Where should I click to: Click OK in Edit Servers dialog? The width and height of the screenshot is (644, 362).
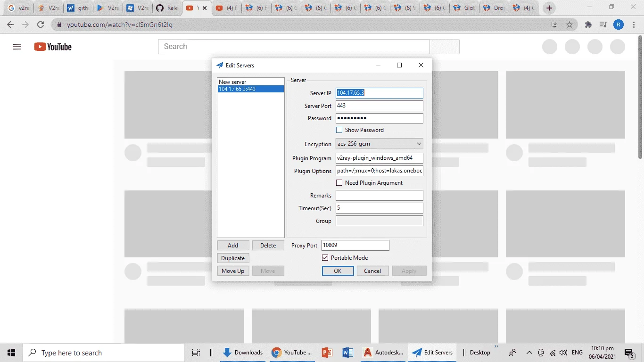point(338,271)
